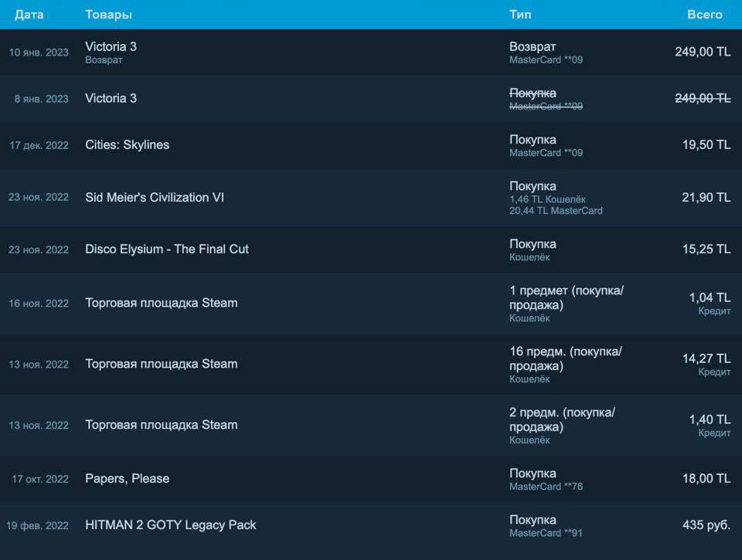Image resolution: width=742 pixels, height=560 pixels.
Task: Click "Кредит" label under 14,27 TL
Action: tap(714, 372)
